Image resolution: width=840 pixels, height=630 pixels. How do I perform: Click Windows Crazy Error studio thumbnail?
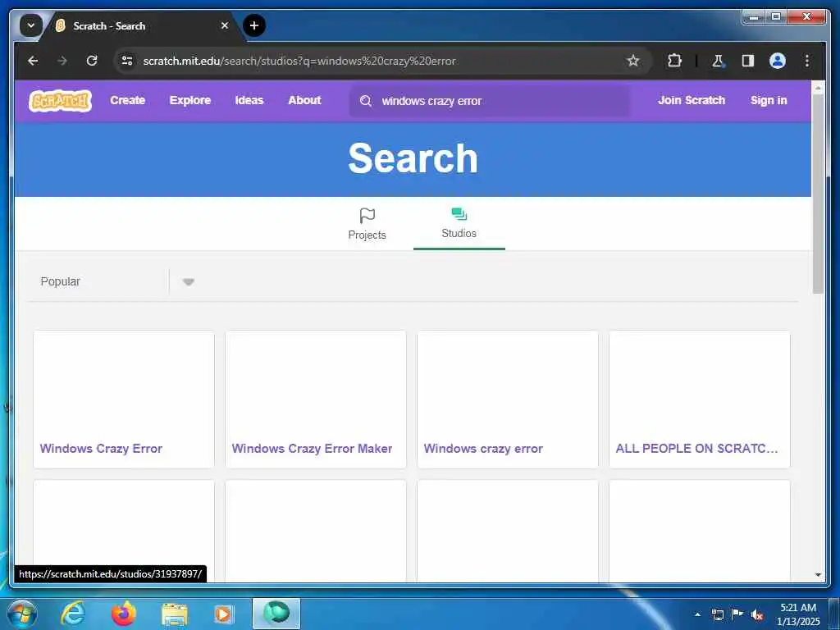(124, 383)
